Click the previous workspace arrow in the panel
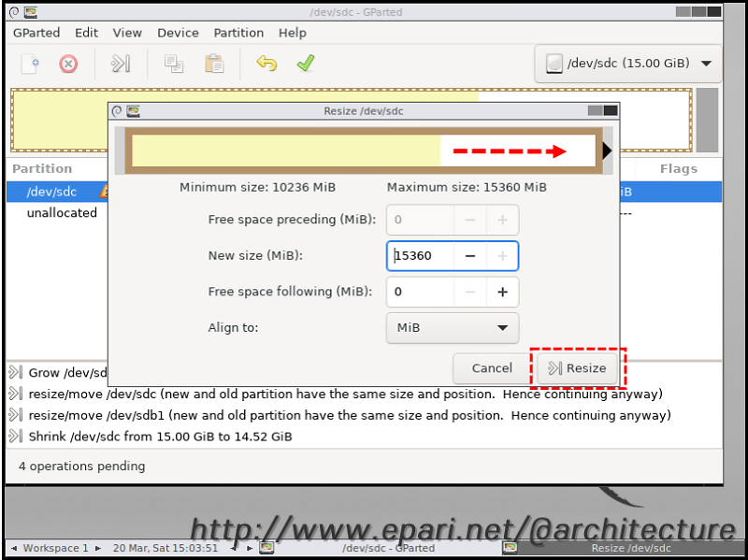This screenshot has width=748, height=560. coord(14,548)
